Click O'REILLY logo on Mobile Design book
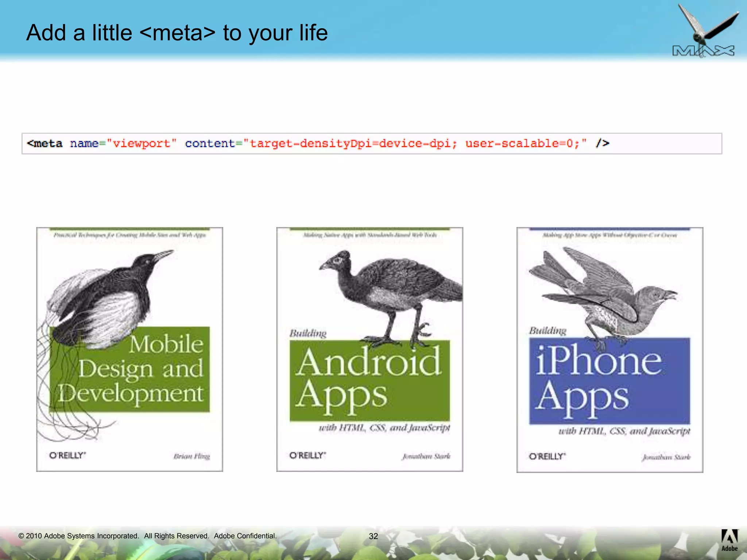This screenshot has height=560, width=747. [67, 455]
